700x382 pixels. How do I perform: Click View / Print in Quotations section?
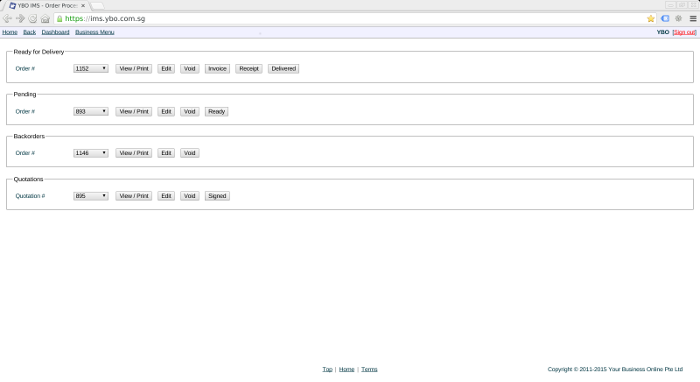133,196
